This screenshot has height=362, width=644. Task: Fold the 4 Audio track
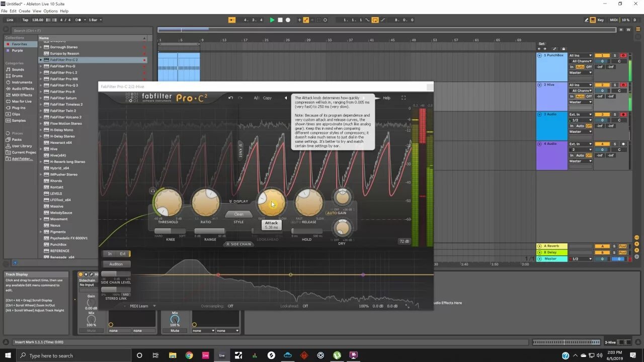pos(540,144)
